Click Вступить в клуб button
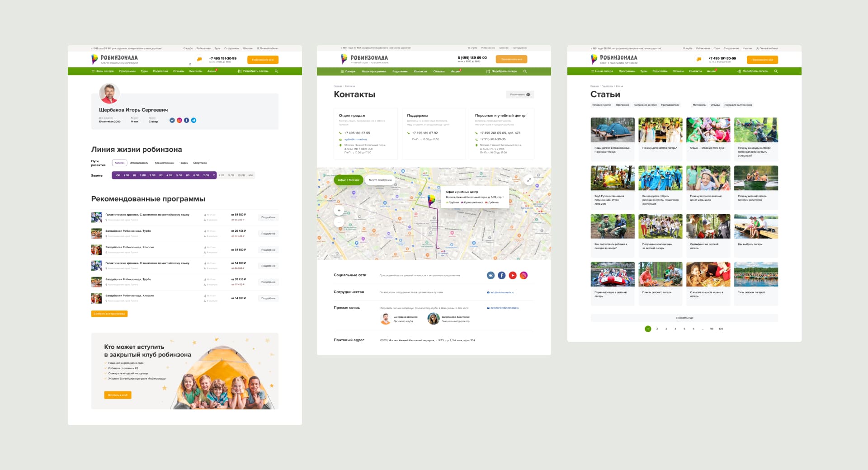This screenshot has width=868, height=470. click(118, 395)
